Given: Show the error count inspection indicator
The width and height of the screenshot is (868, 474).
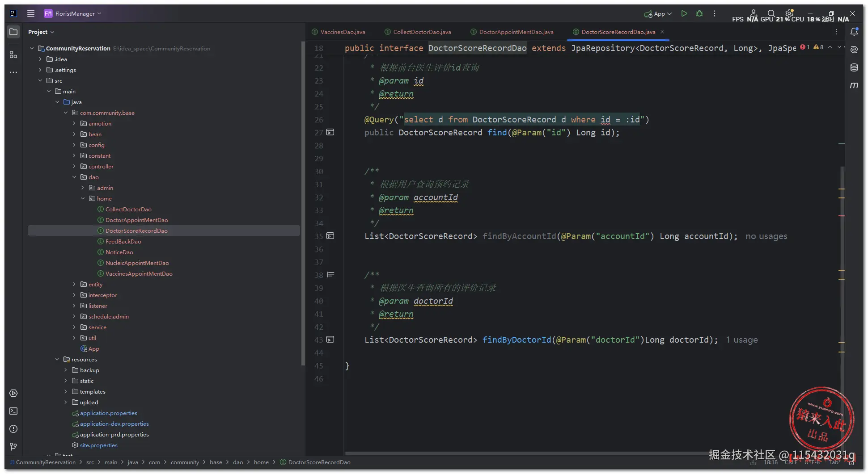Looking at the screenshot, I should coord(805,47).
